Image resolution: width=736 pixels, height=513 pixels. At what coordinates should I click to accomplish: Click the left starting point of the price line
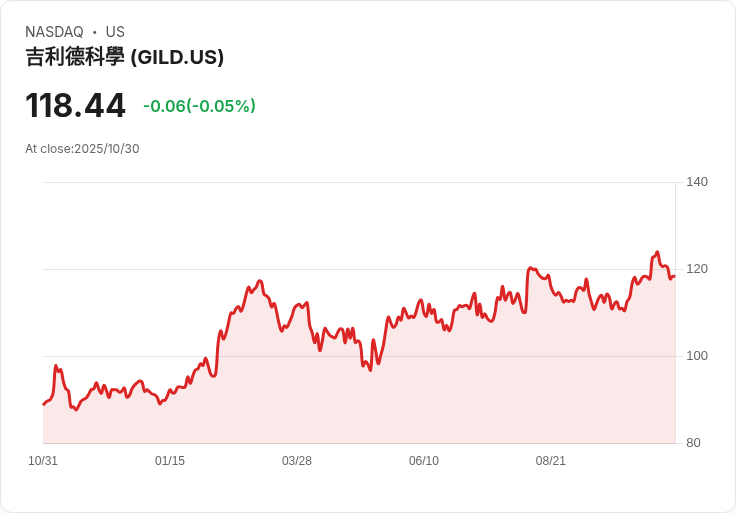point(43,404)
